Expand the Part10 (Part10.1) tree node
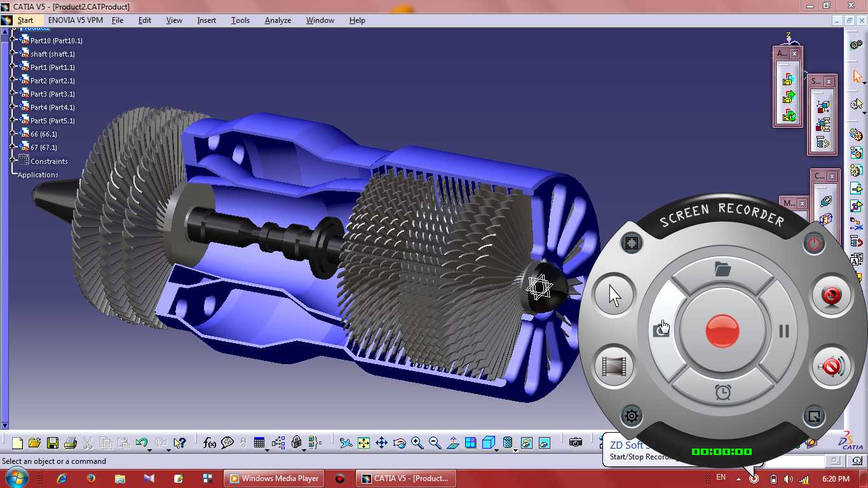The image size is (868, 488). (x=13, y=40)
